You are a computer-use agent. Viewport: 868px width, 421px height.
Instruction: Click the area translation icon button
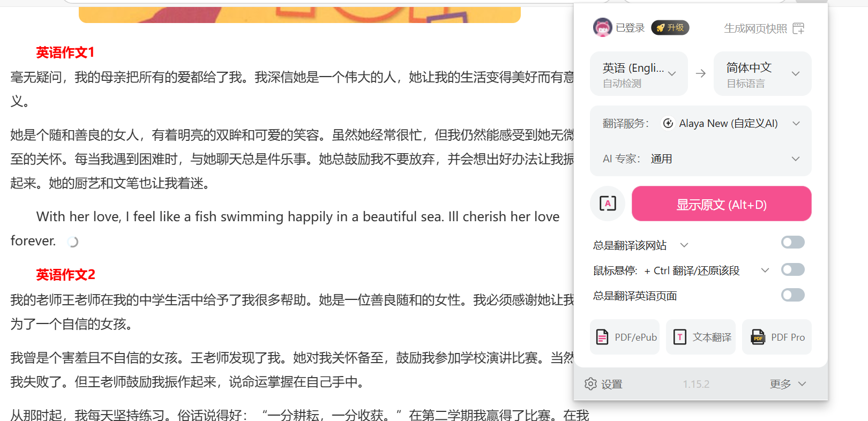click(x=608, y=204)
